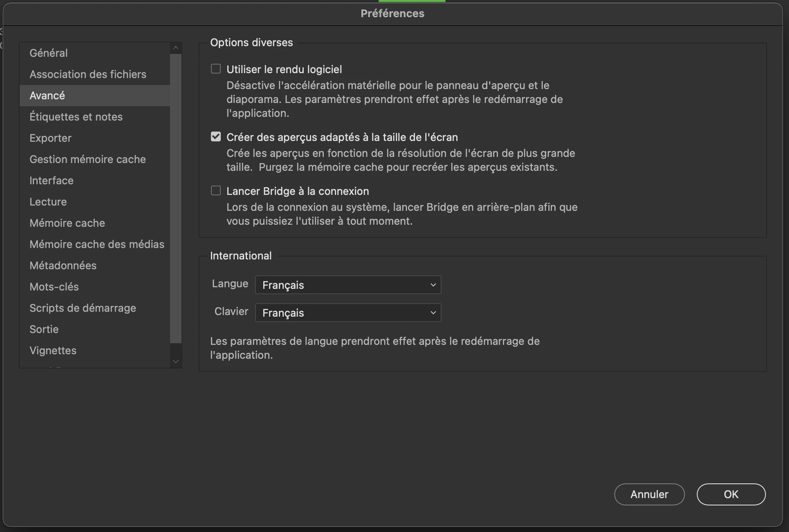The height and width of the screenshot is (532, 789).
Task: Confirm preferences with OK button
Action: tap(731, 494)
